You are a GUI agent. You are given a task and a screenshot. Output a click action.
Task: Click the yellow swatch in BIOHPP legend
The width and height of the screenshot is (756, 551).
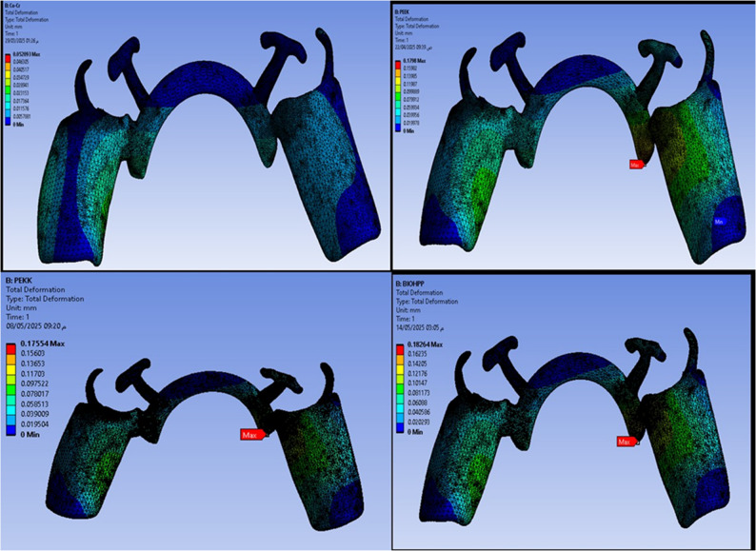pyautogui.click(x=400, y=370)
